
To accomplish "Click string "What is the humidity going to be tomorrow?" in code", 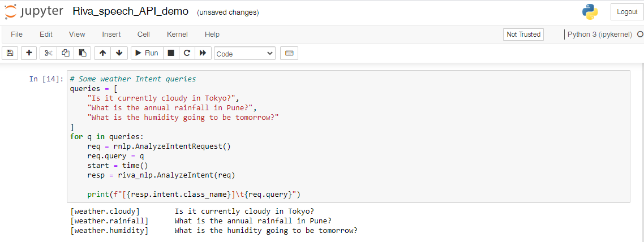I will tap(183, 117).
